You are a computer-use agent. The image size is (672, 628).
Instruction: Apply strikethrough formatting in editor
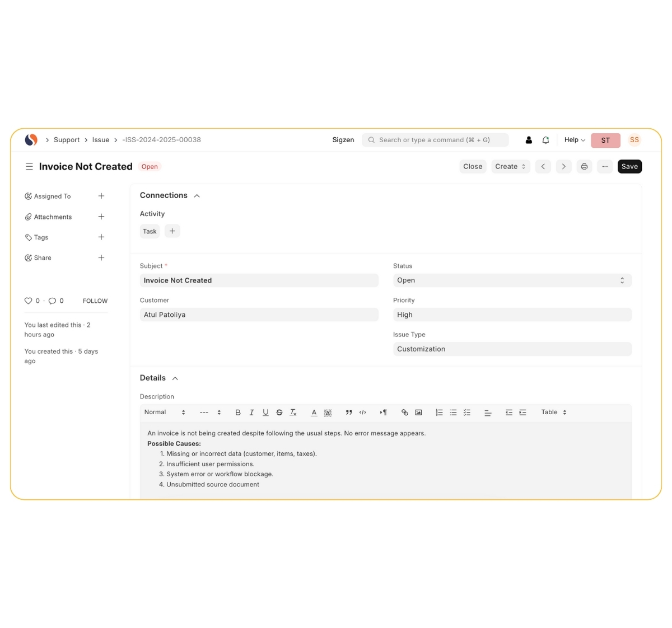[x=279, y=413]
